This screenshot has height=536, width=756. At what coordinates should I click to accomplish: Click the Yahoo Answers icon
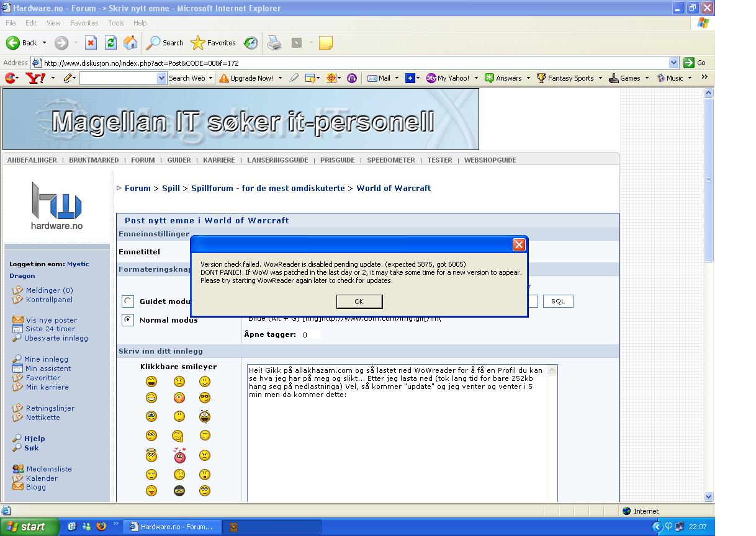tap(489, 78)
